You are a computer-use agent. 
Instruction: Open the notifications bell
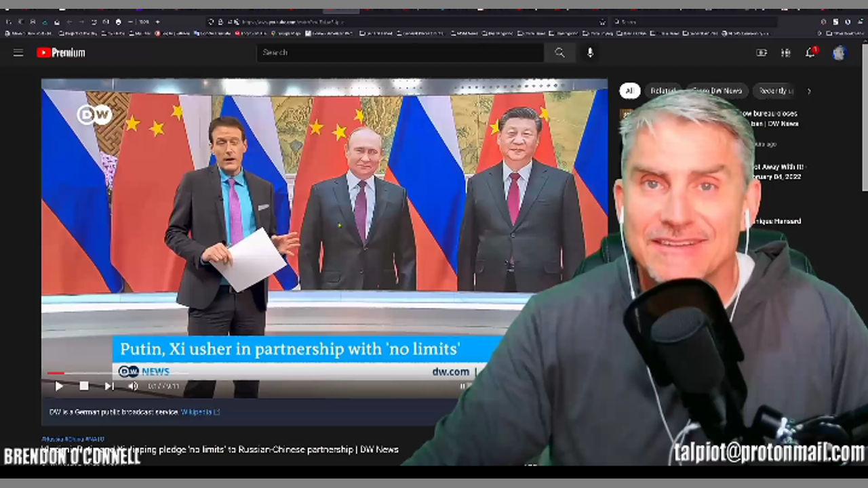pyautogui.click(x=810, y=53)
